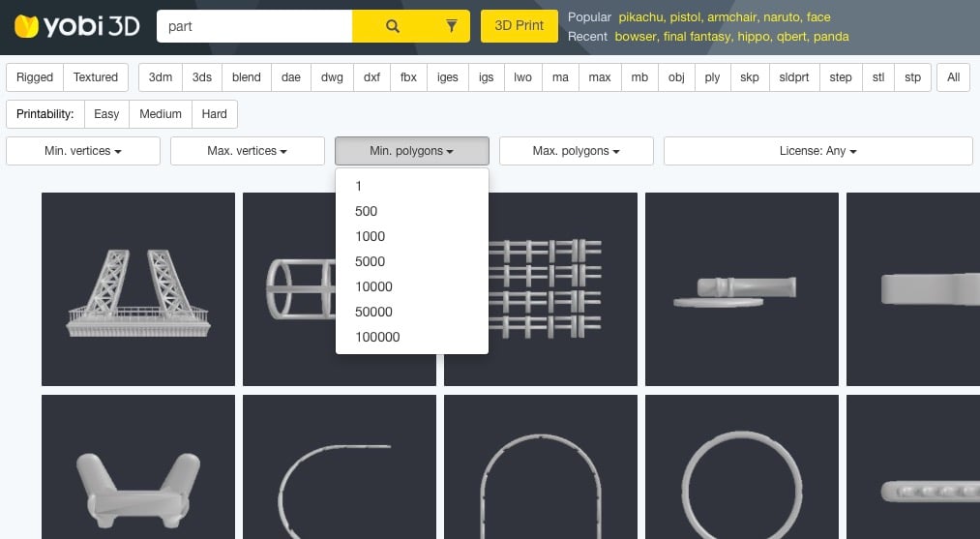Toggle the Rigged filter
Image resolution: width=980 pixels, height=539 pixels.
(x=35, y=77)
